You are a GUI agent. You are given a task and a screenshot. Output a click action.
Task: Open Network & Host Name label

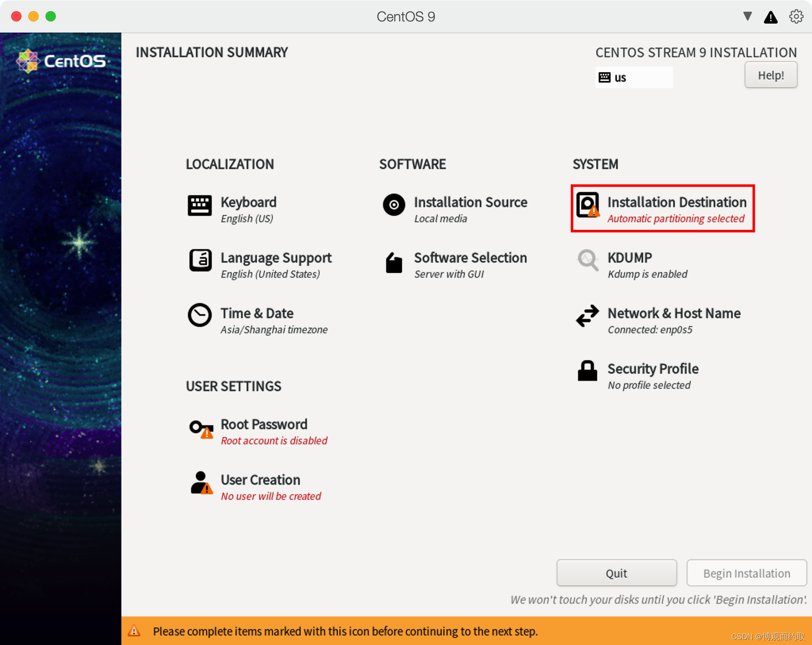674,313
